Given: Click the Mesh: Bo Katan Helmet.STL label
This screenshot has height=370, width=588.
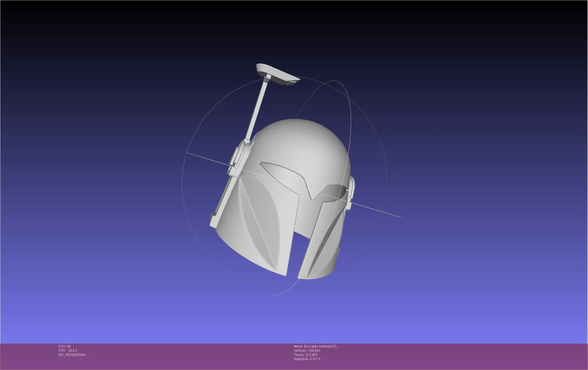Looking at the screenshot, I should click(316, 346).
